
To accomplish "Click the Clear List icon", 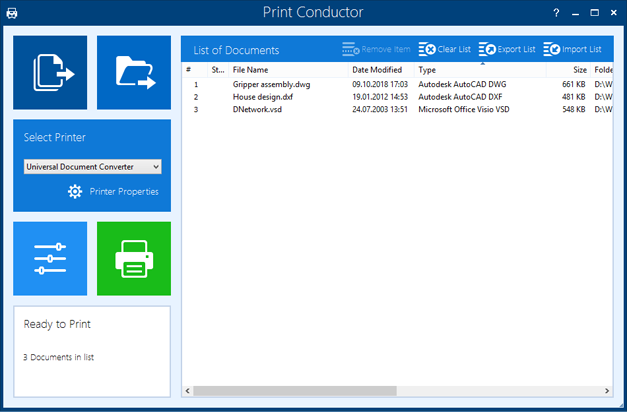I will (x=427, y=49).
